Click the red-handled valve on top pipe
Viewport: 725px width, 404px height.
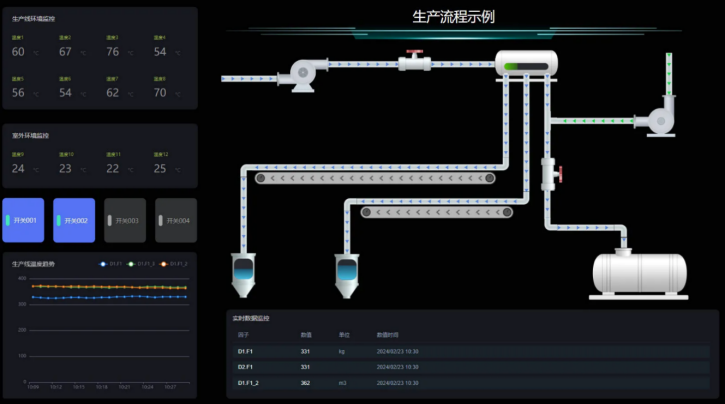(x=414, y=61)
